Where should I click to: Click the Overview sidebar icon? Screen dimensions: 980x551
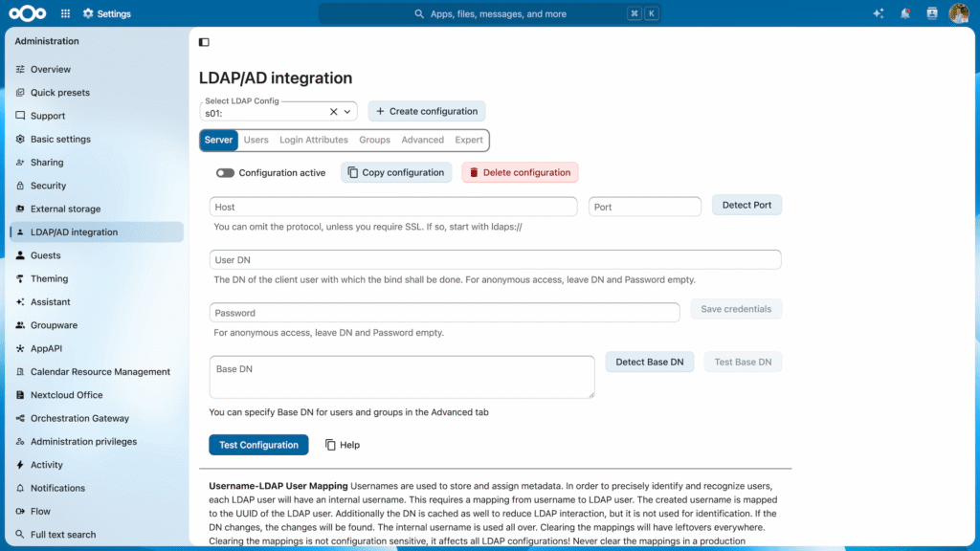pyautogui.click(x=20, y=69)
